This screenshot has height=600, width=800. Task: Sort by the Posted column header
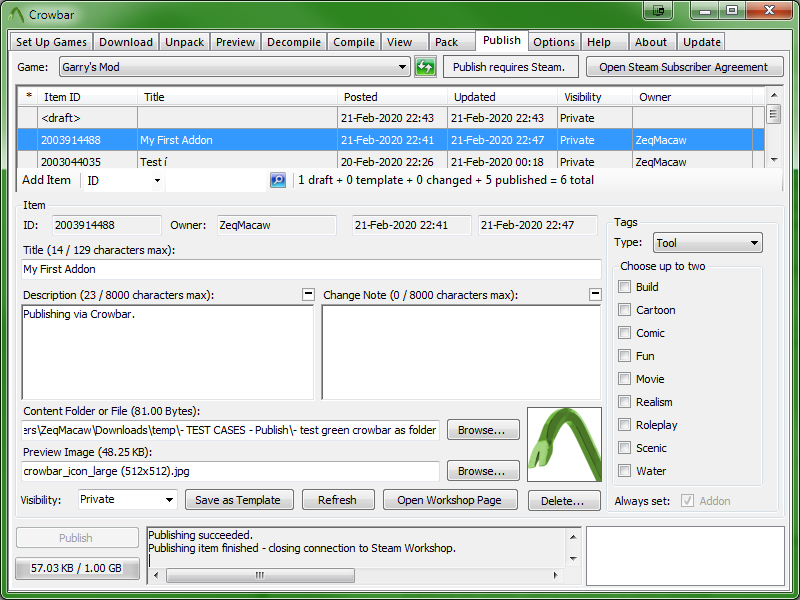click(392, 96)
